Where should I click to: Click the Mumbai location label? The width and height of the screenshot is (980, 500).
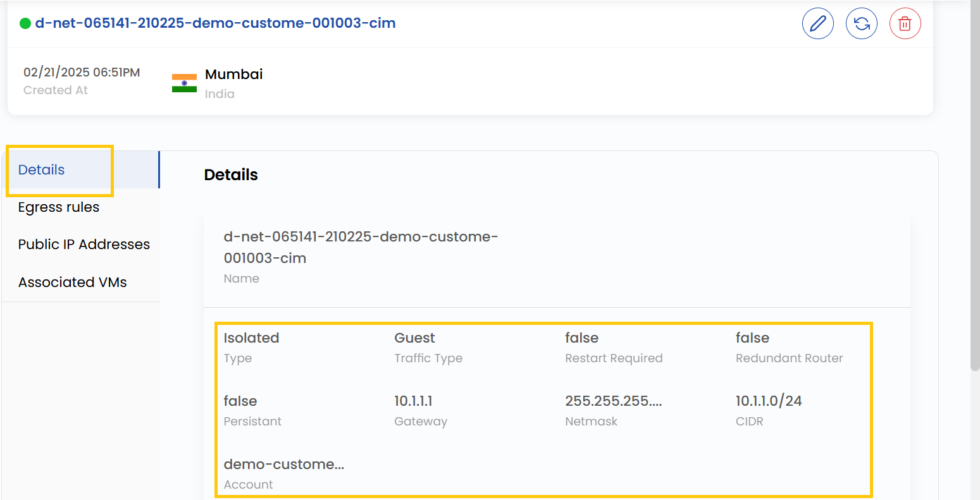233,75
